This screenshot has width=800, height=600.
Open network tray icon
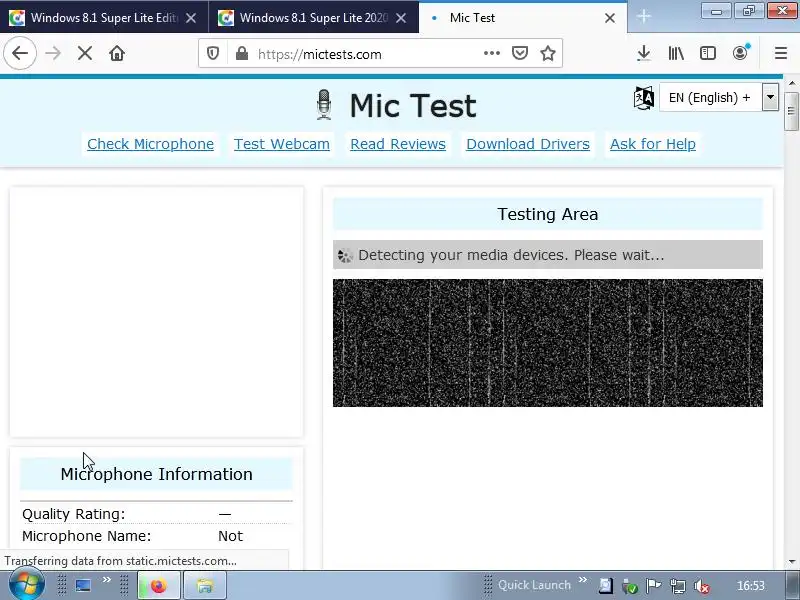678,586
